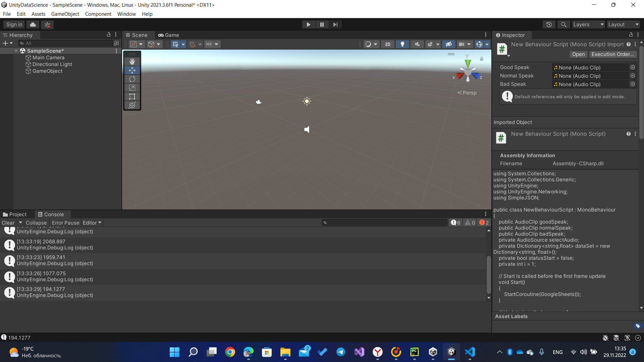Select the combined Transform tool

coord(132,105)
